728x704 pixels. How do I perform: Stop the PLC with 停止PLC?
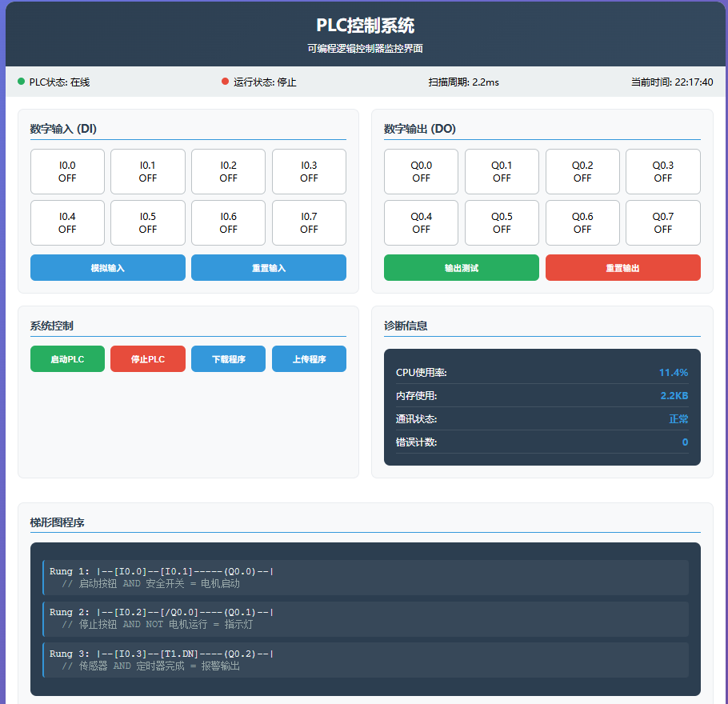point(148,358)
